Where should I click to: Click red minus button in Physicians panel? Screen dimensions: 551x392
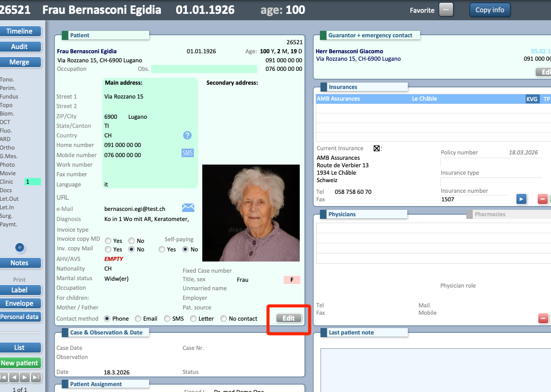click(x=542, y=318)
